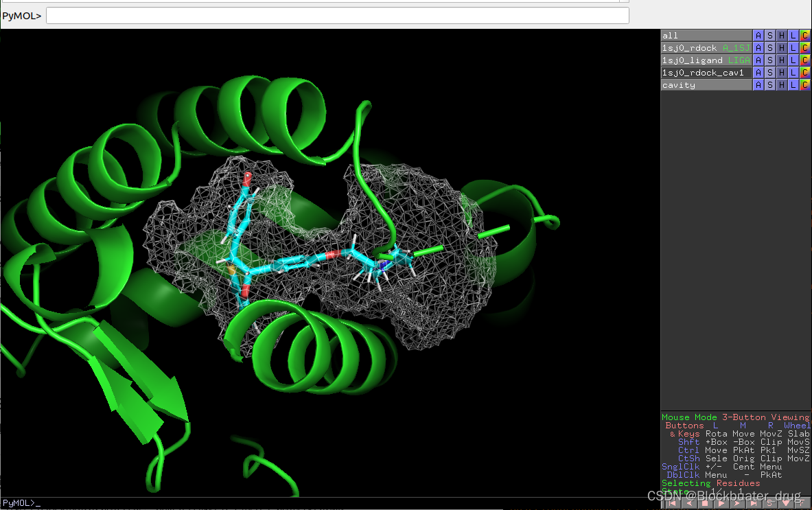Open the Action menu for 1sj0_rdock_cav1
Viewport: 812px width, 510px height.
point(758,72)
